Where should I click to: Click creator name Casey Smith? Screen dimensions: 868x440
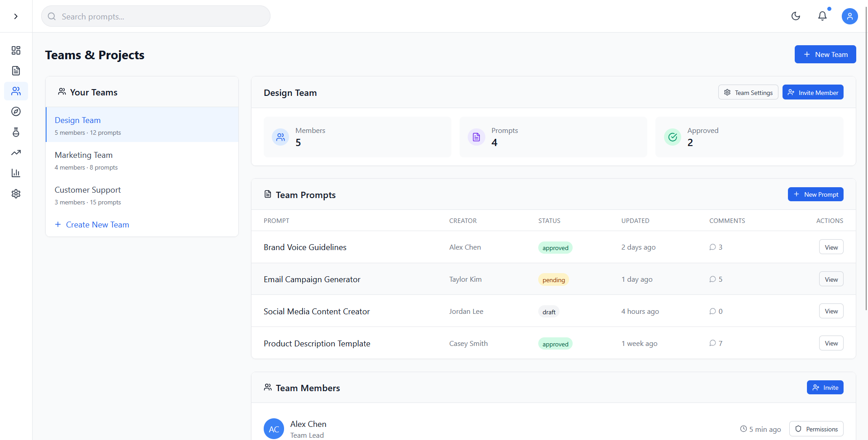469,344
